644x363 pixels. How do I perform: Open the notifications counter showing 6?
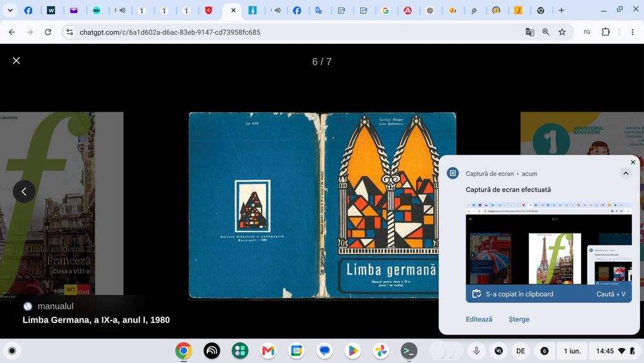pos(544,351)
